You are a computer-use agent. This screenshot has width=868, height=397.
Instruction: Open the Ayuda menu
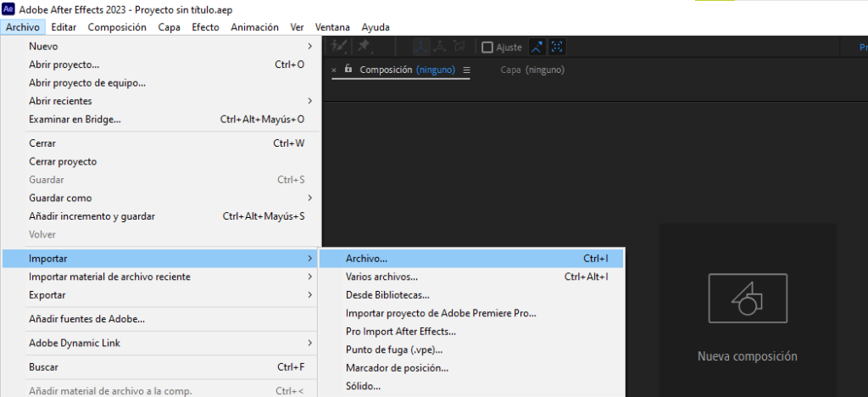tap(376, 27)
